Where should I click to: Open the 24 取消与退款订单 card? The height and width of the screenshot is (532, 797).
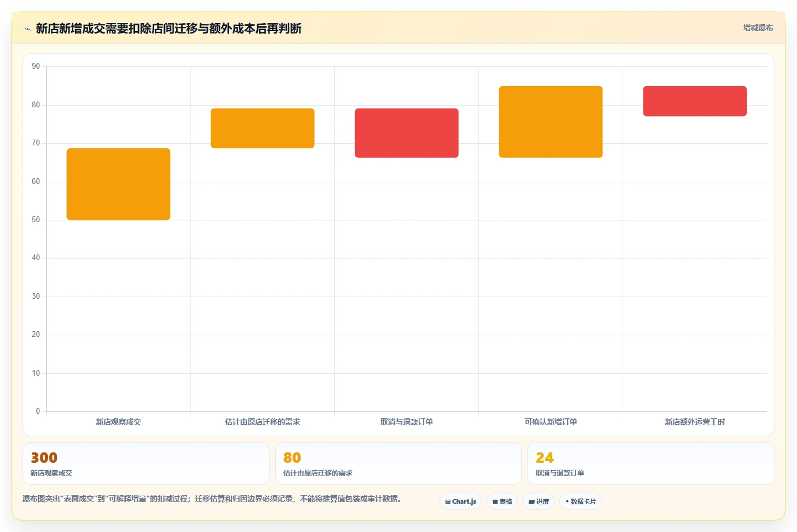click(x=651, y=463)
